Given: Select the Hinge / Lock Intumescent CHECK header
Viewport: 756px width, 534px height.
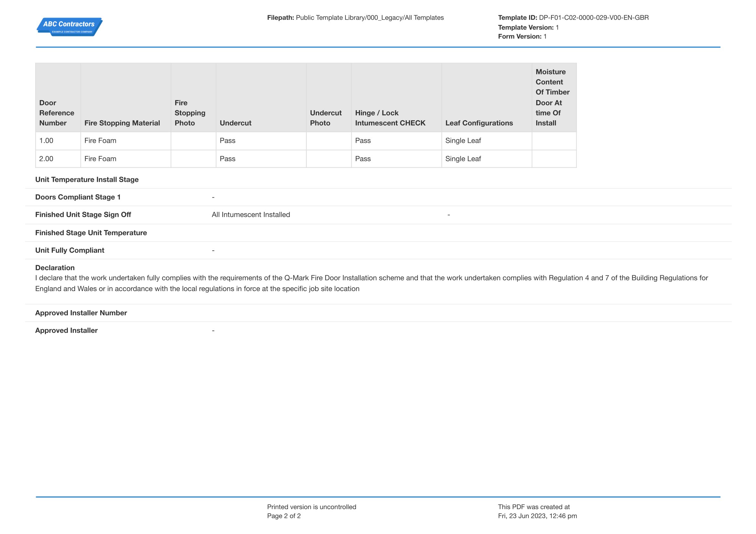Looking at the screenshot, I should coord(390,118).
